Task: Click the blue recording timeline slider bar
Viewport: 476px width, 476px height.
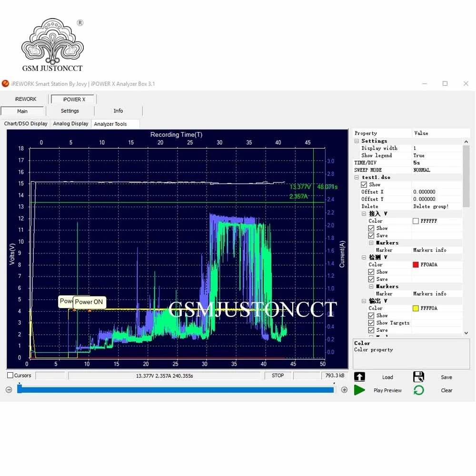Action: pos(176,389)
